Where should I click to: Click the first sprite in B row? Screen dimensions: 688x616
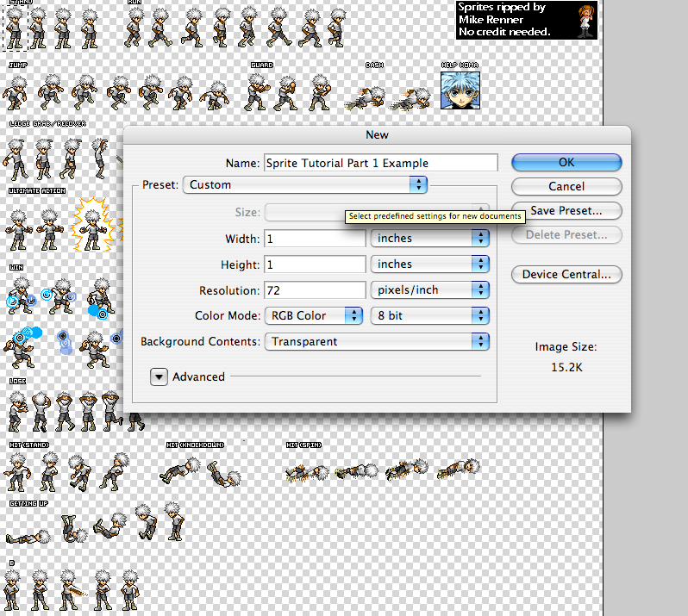[11, 590]
